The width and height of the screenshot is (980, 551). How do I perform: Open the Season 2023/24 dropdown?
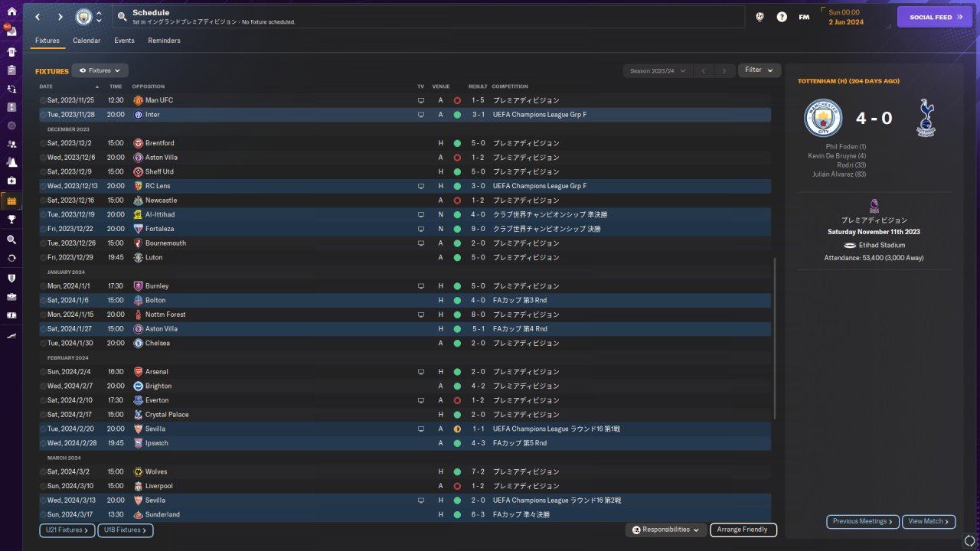[x=658, y=71]
